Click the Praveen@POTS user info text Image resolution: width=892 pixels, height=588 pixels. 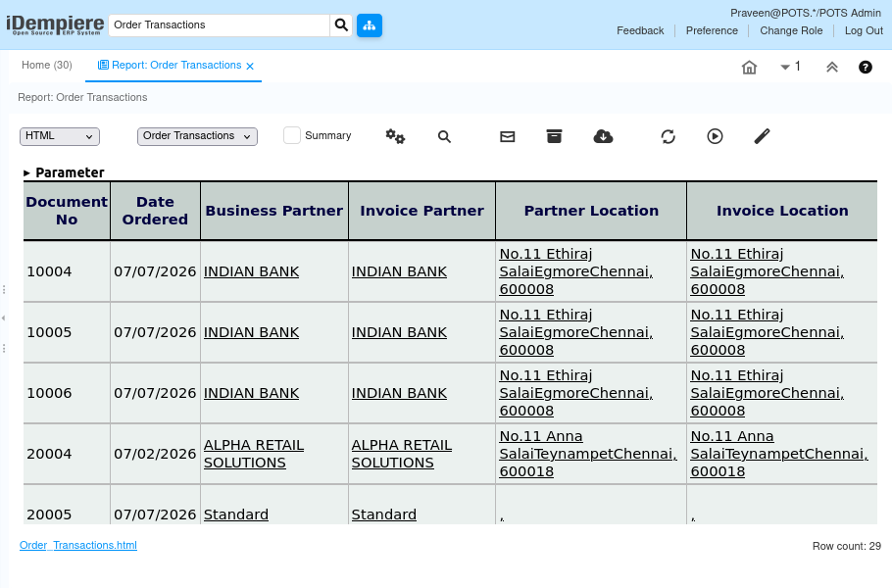pos(806,13)
